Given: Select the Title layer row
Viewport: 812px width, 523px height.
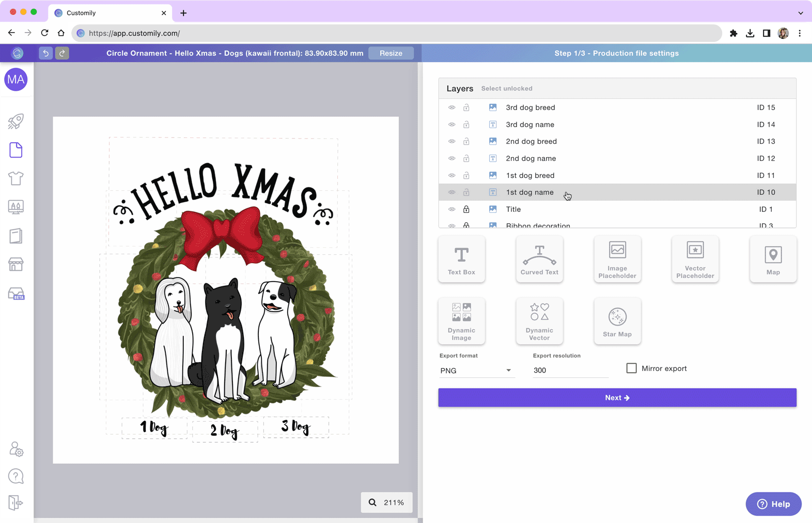Looking at the screenshot, I should (617, 209).
